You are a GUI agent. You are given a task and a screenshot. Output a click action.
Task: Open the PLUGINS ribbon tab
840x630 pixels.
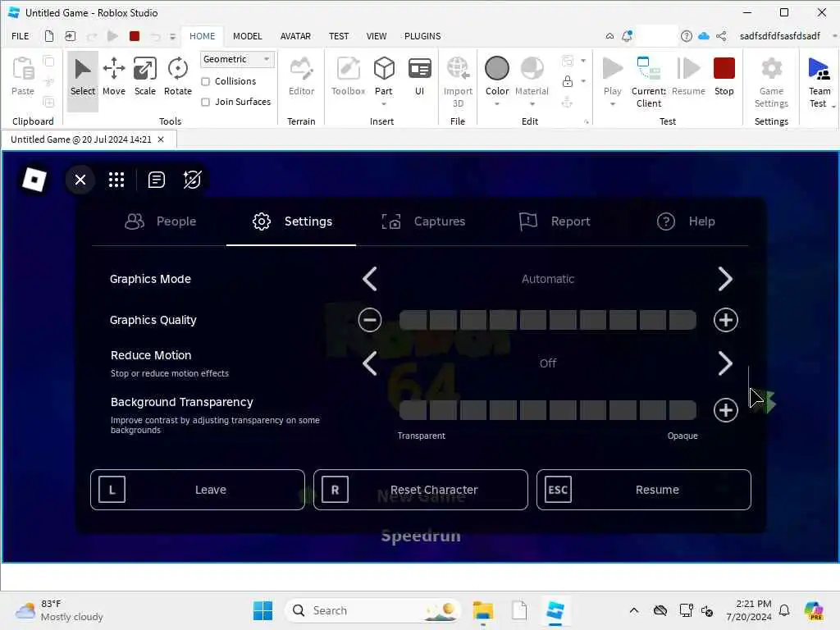point(422,36)
